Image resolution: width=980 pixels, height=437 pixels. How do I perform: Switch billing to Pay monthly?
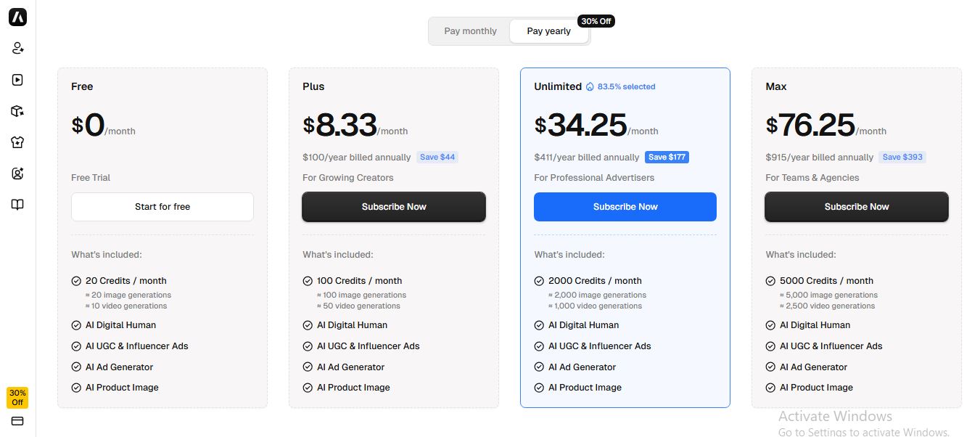click(x=470, y=31)
